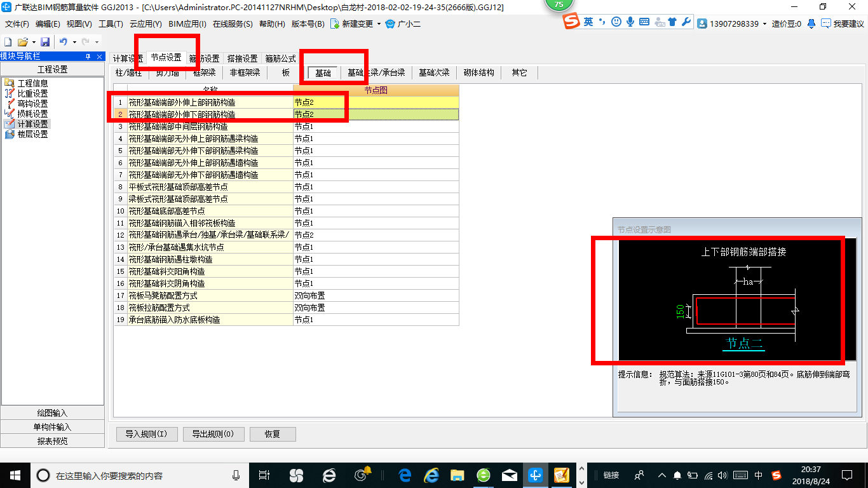Select 损耗设置 in navigation list
The height and width of the screenshot is (488, 868).
[32, 114]
